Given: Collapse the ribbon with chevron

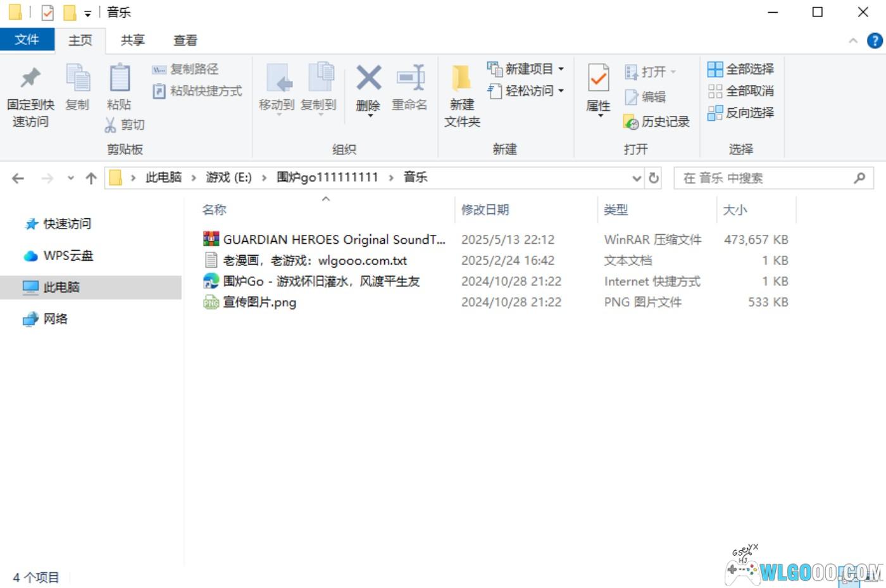Looking at the screenshot, I should coord(852,41).
